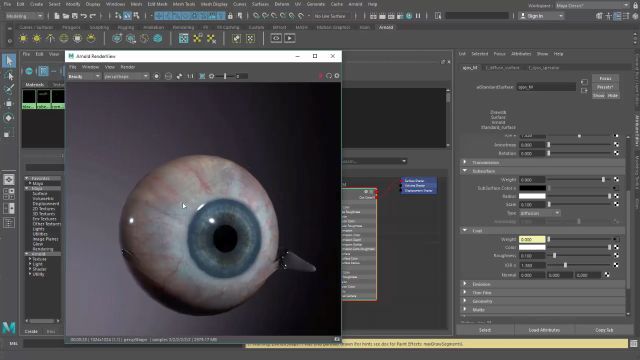Open RenderView settings gear icon
This screenshot has width=640, height=360.
coord(337,76)
